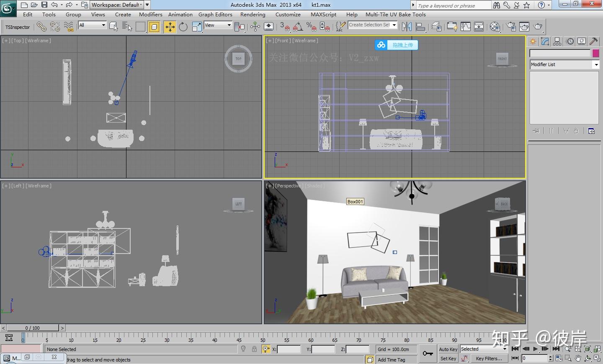The width and height of the screenshot is (603, 364).
Task: Click Use Pivot Point Center icon
Action: click(240, 27)
